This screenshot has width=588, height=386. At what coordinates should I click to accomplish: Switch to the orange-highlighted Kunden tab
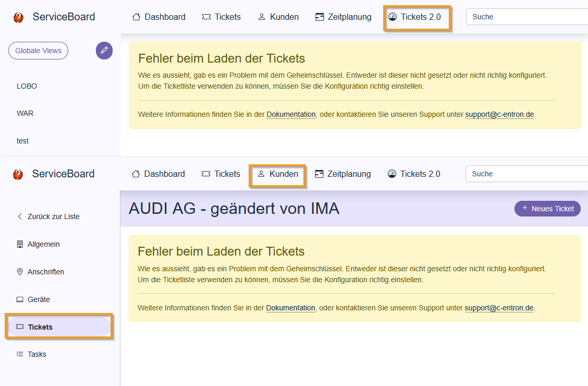point(278,174)
